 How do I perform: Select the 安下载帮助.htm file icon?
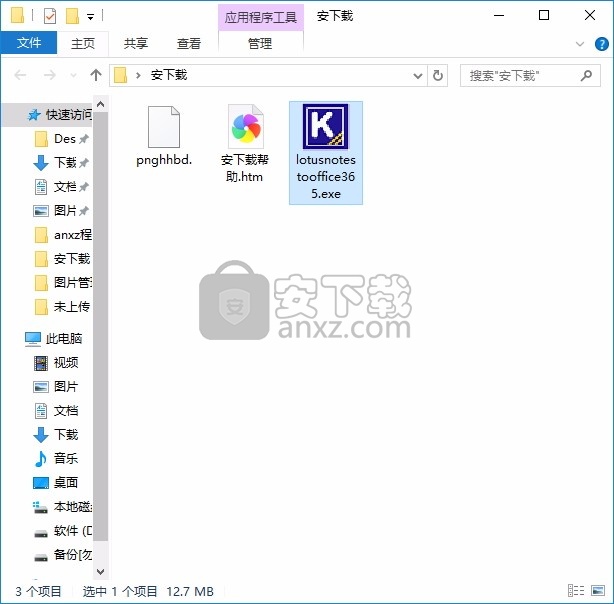(x=246, y=126)
